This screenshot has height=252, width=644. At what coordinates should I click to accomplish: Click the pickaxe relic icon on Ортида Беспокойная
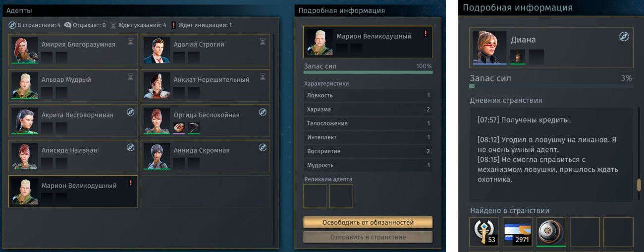pyautogui.click(x=194, y=128)
